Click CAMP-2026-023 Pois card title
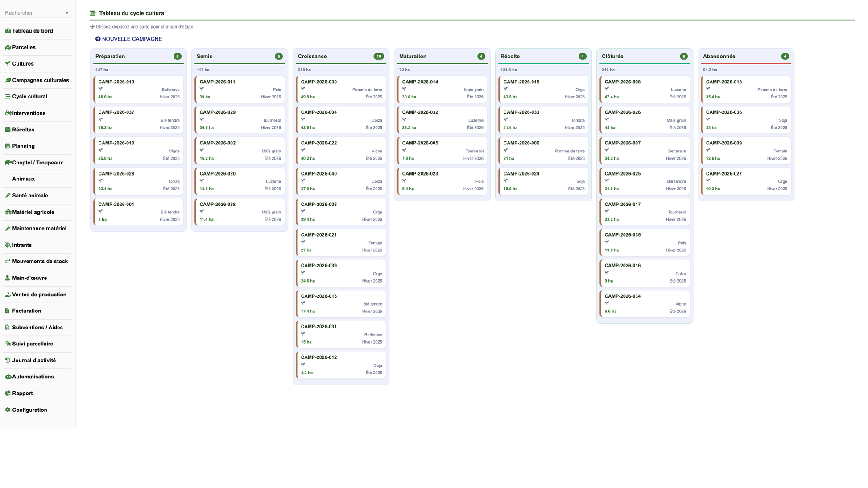The height and width of the screenshot is (488, 868). tap(420, 174)
